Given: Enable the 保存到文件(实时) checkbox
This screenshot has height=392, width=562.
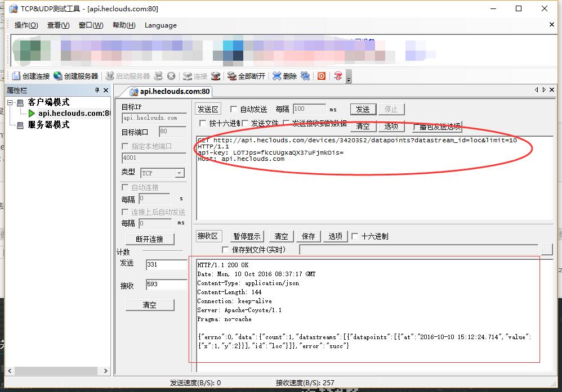Looking at the screenshot, I should click(x=225, y=250).
